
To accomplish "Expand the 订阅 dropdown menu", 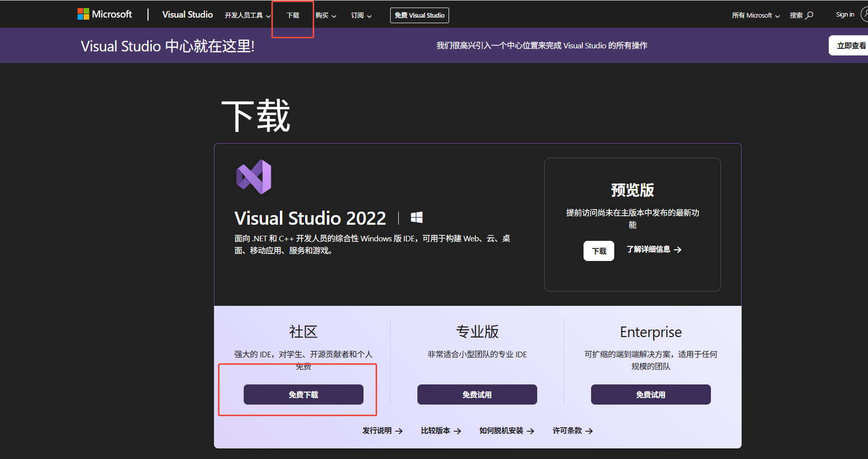I will [x=361, y=16].
